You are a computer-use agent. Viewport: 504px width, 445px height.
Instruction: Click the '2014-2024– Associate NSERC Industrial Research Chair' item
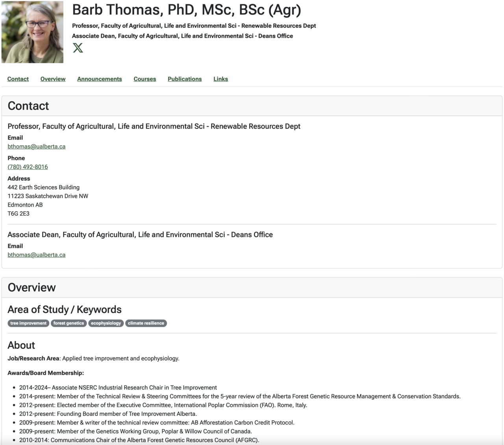[x=118, y=387]
